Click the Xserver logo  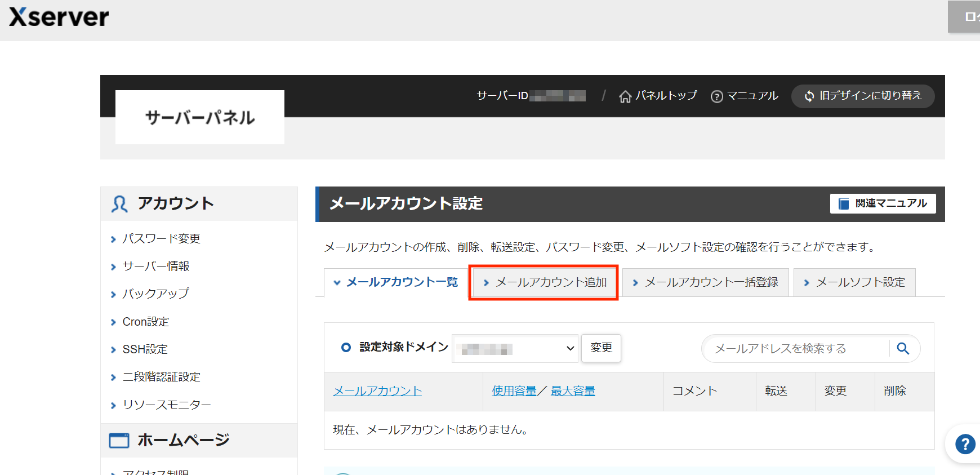click(59, 17)
